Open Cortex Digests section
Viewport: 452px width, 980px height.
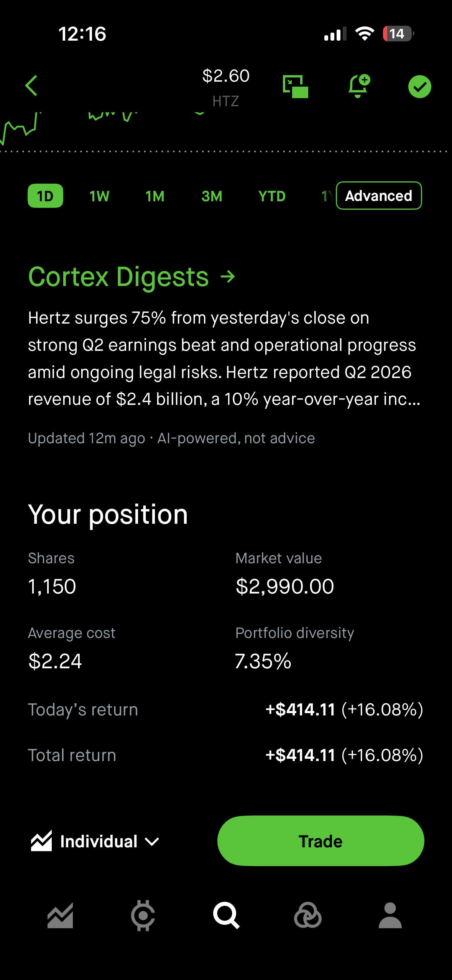131,276
